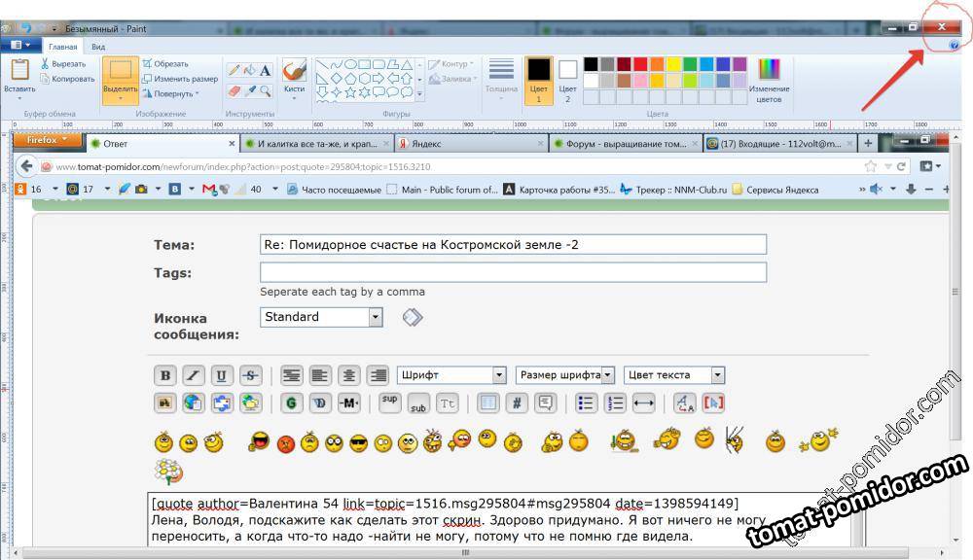Image resolution: width=973 pixels, height=560 pixels.
Task: Toggle Bold formatting in forum editor
Action: 165,375
